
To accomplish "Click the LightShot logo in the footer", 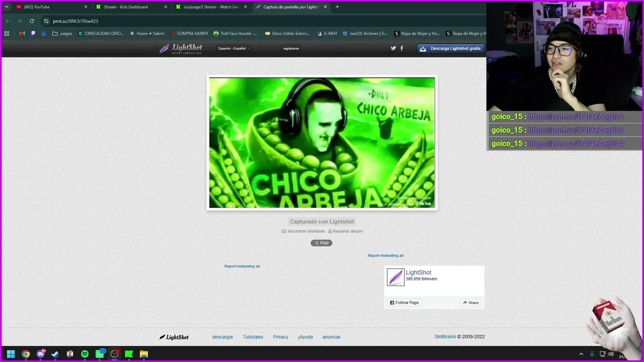I will pos(174,337).
